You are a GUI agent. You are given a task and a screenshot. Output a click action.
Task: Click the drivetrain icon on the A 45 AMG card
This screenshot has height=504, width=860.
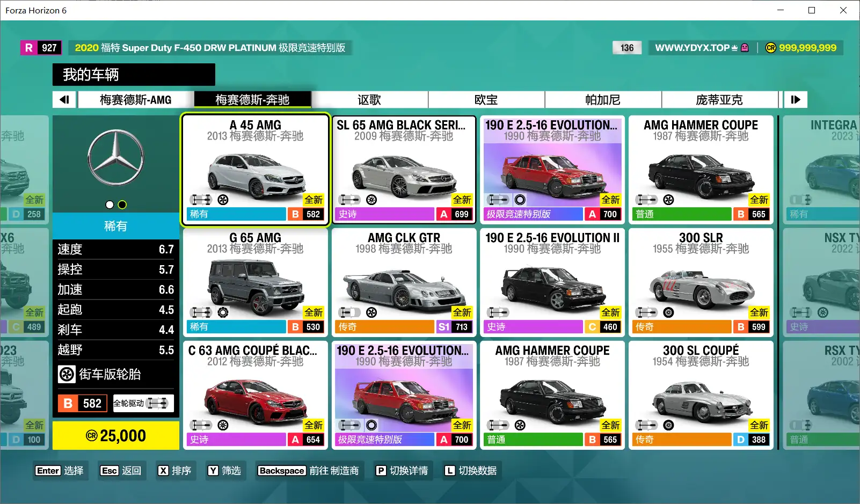pyautogui.click(x=201, y=200)
